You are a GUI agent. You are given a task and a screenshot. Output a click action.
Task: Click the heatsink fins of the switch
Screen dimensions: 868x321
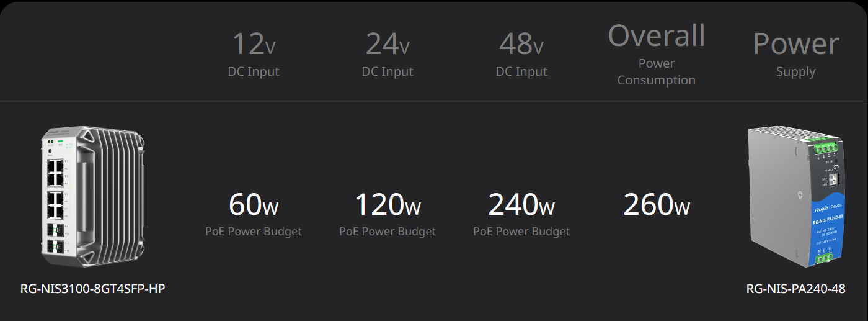[115, 196]
